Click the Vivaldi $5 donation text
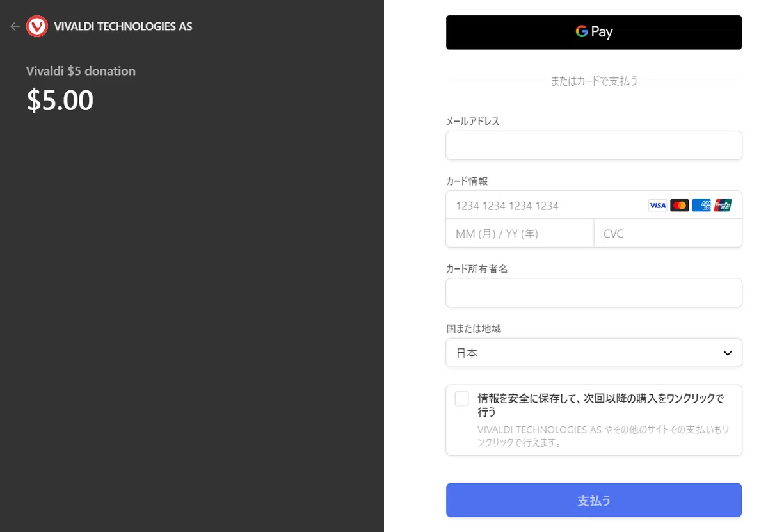Image resolution: width=768 pixels, height=532 pixels. 81,71
